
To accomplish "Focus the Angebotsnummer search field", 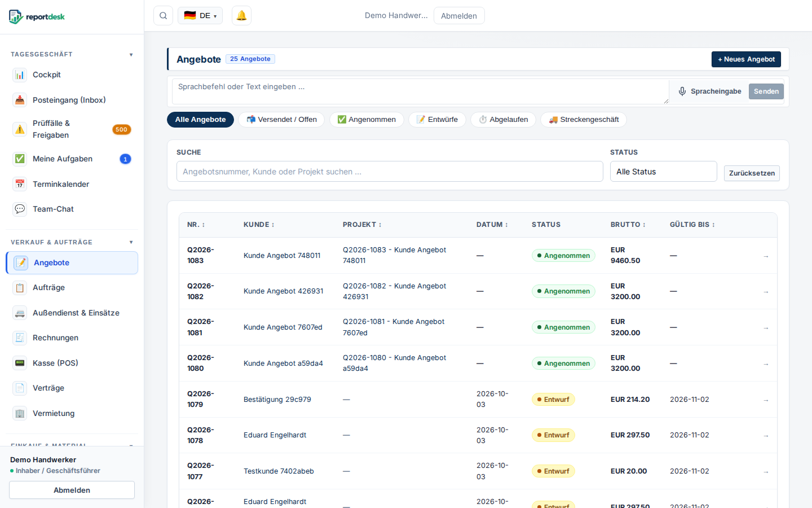I will click(x=390, y=172).
